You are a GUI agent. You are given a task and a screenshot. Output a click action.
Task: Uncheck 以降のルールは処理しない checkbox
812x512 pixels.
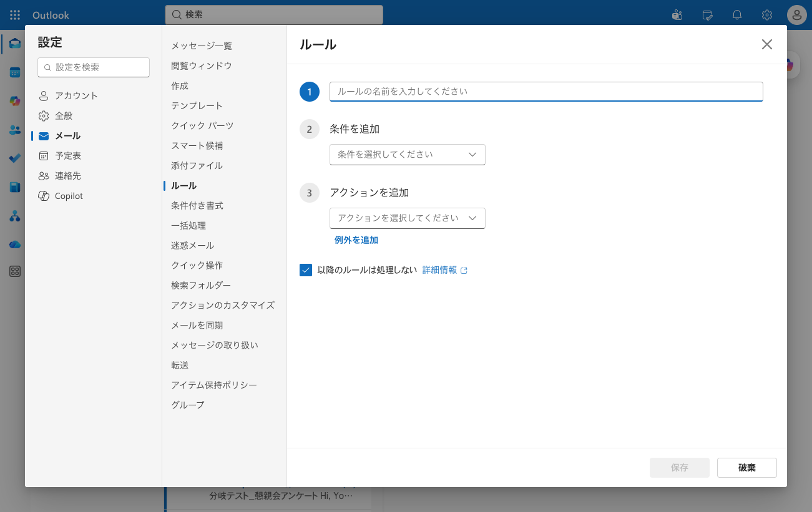tap(306, 270)
